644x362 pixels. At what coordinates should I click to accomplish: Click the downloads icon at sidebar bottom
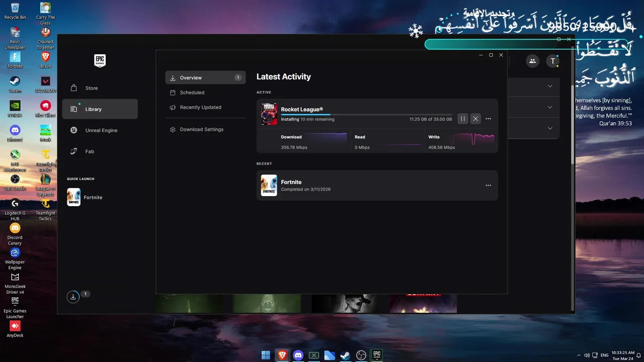[x=73, y=297]
